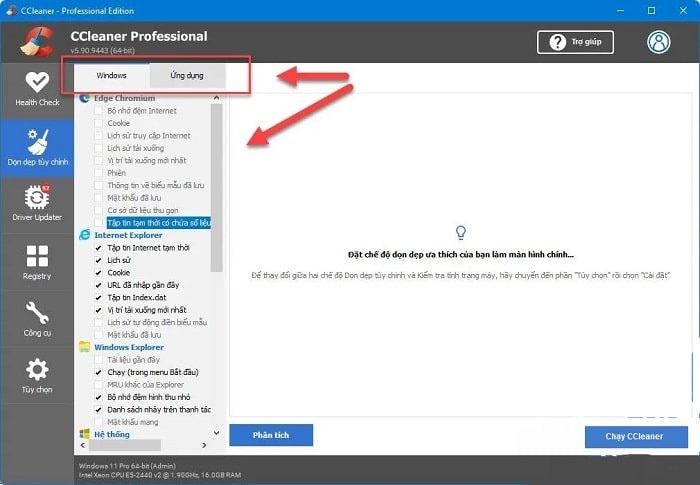Select the Edge Chromium group header
The width and height of the screenshot is (700, 485).
(125, 98)
